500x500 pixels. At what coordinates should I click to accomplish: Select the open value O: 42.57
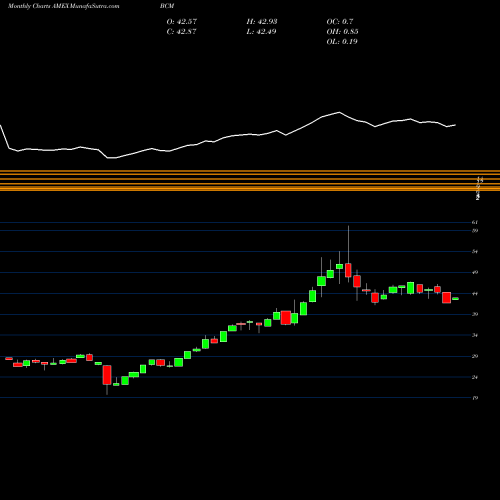pyautogui.click(x=182, y=21)
